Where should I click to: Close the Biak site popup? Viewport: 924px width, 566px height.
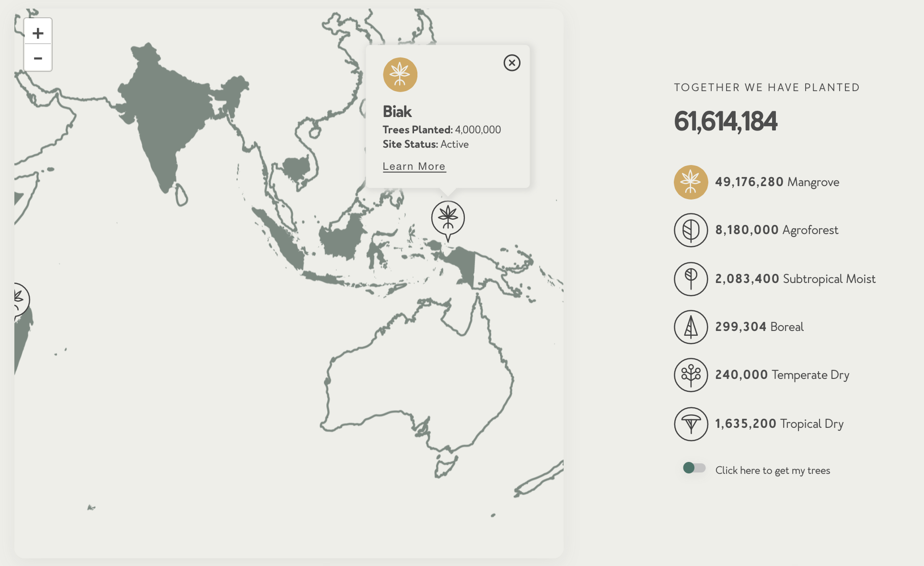click(512, 63)
